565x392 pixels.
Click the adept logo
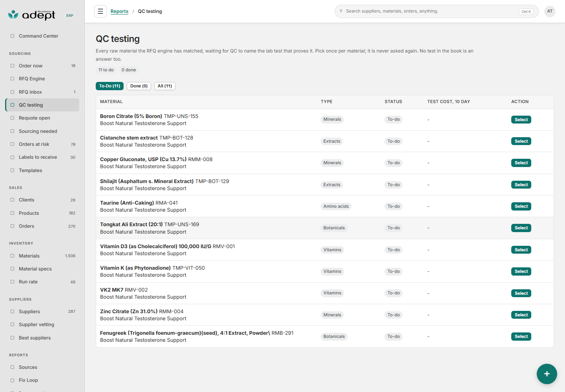click(x=32, y=15)
